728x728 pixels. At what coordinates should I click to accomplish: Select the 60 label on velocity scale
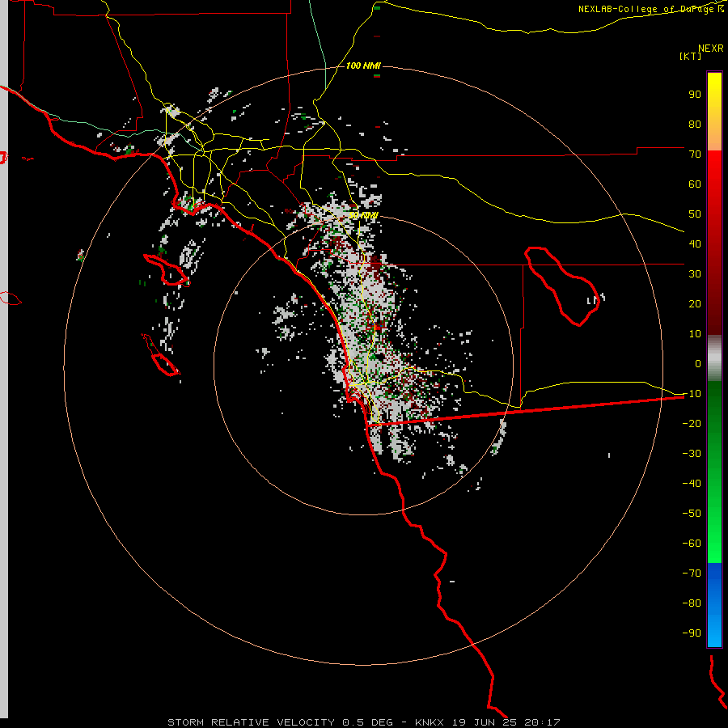click(695, 184)
